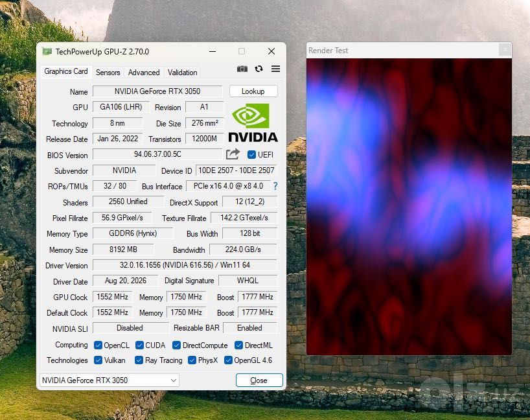Click the Release Date Jan 26, 2022 field
This screenshot has height=420, width=530.
[118, 139]
